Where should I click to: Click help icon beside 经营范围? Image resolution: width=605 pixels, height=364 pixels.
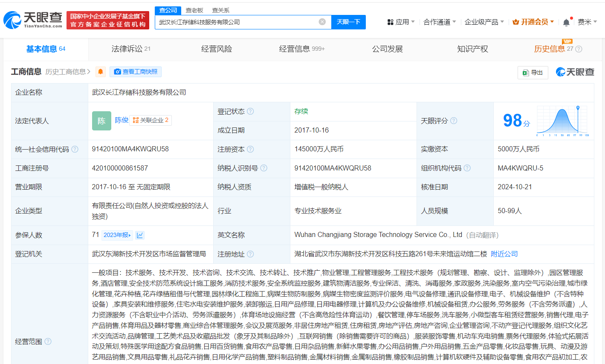[x=48, y=341]
